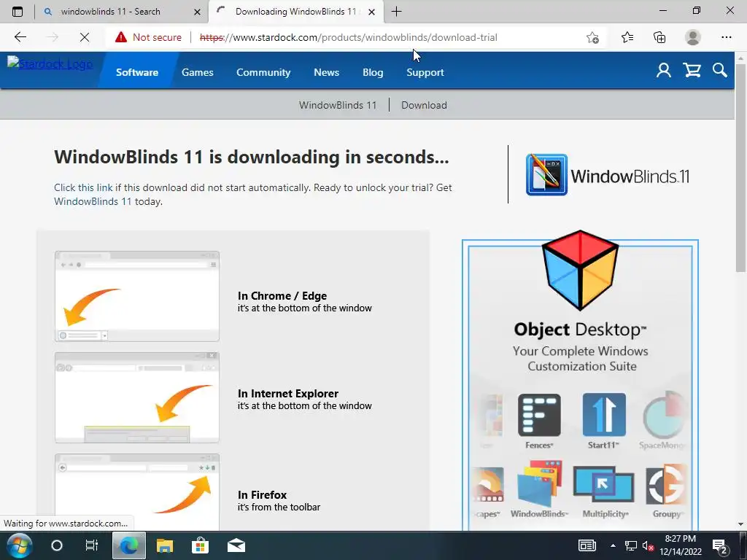Click the muted volume tray icon

[648, 545]
